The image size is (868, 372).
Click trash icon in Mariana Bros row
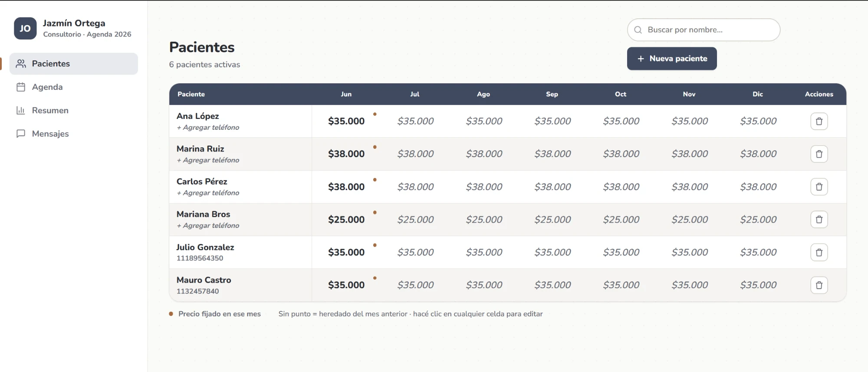(819, 220)
